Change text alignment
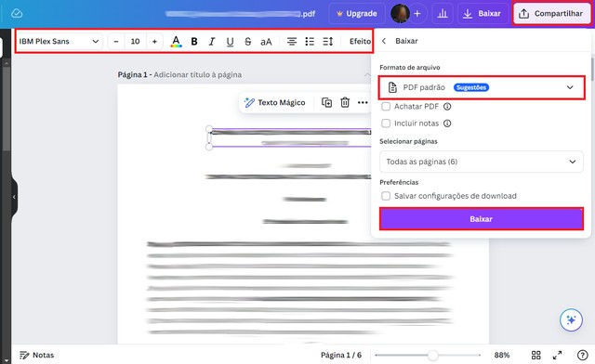595x364 pixels. (x=291, y=42)
